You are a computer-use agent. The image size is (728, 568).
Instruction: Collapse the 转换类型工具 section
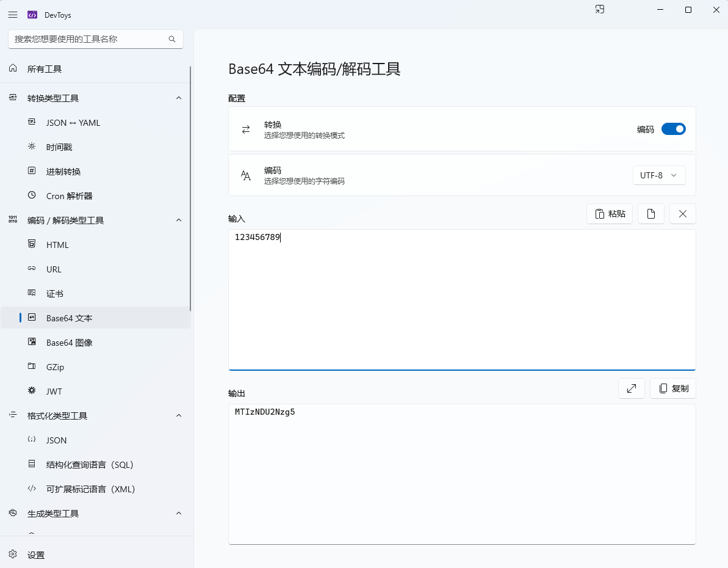pos(179,98)
